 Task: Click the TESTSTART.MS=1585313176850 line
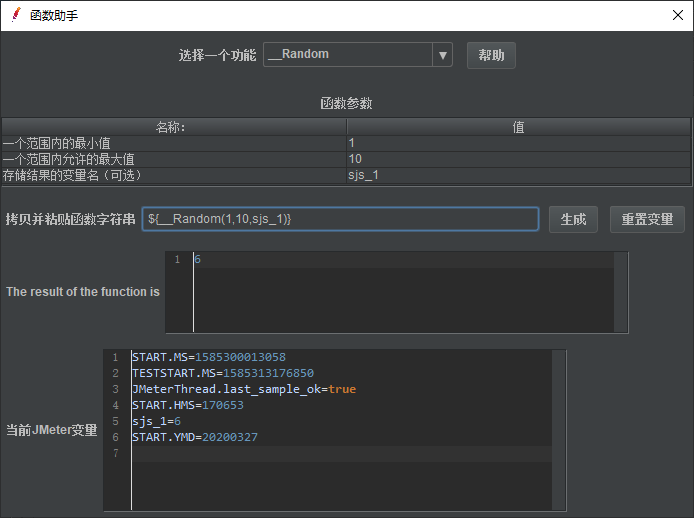click(223, 373)
